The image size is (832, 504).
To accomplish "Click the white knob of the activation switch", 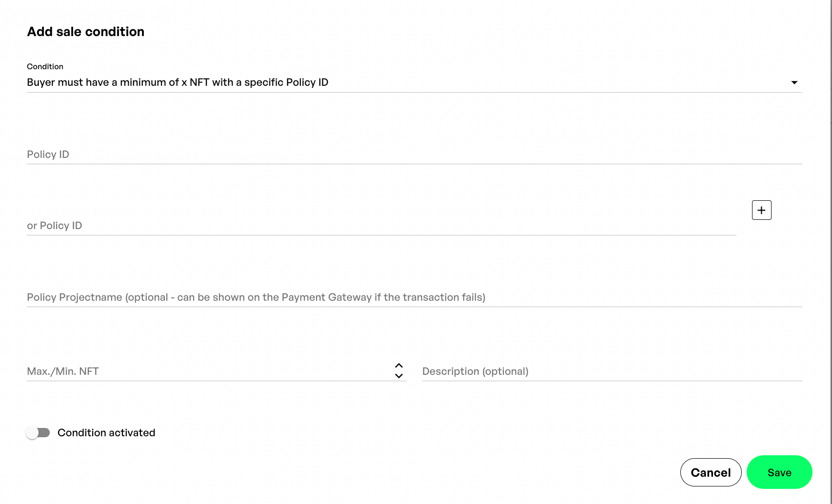I will [x=32, y=433].
